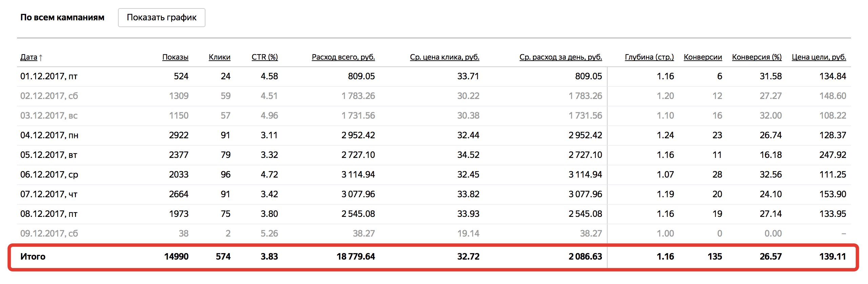Select the 04.12.2017, пн row date
This screenshot has width=868, height=284.
tap(49, 135)
